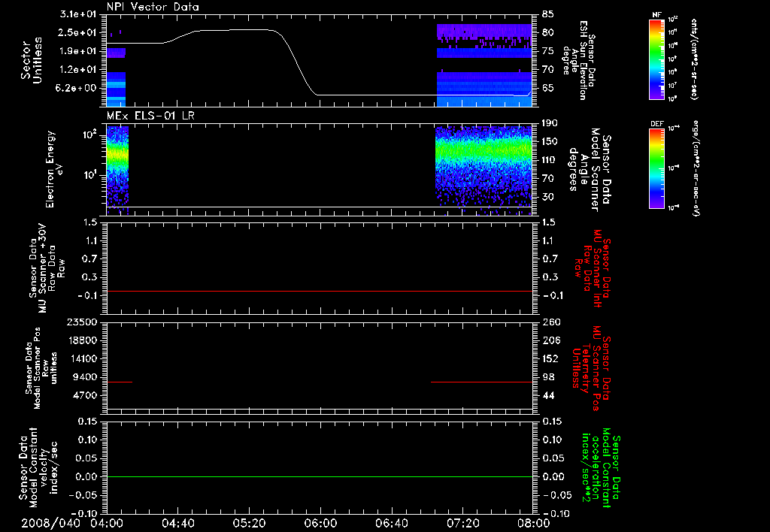Click the 07:20 time tick label
This screenshot has width=770, height=532.
pos(462,523)
